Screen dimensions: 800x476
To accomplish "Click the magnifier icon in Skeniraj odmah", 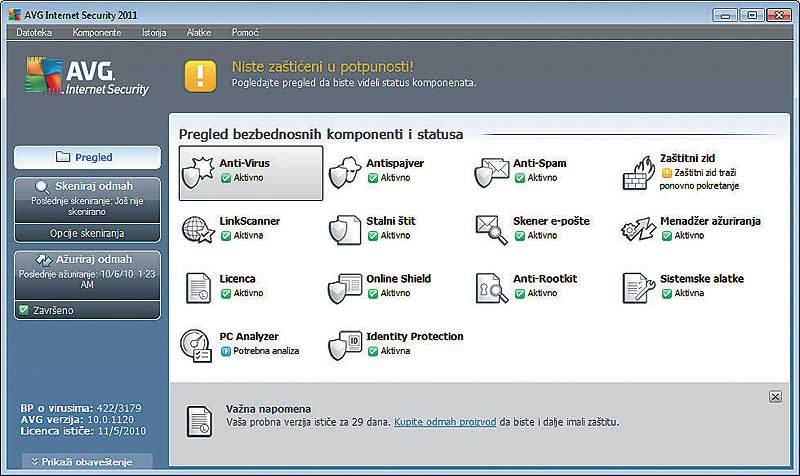I will tap(42, 187).
